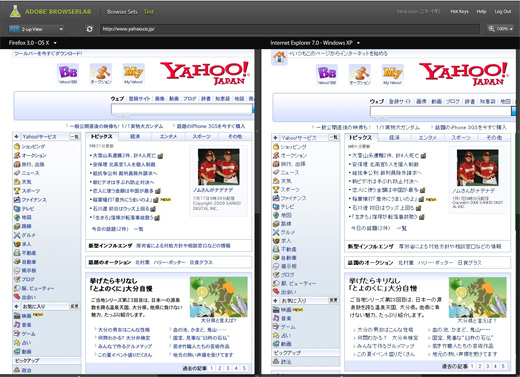Screen dimensions: 520x377
Task: Collapse the お気に入り section in the Firefox pane
Action: tap(16, 306)
